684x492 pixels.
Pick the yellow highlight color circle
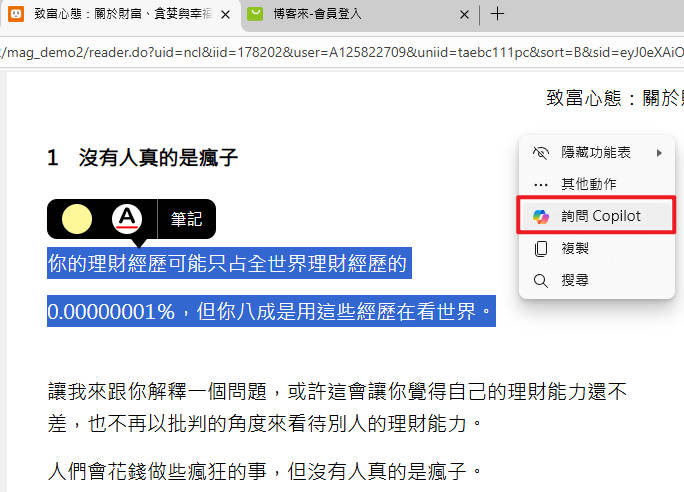pyautogui.click(x=77, y=218)
